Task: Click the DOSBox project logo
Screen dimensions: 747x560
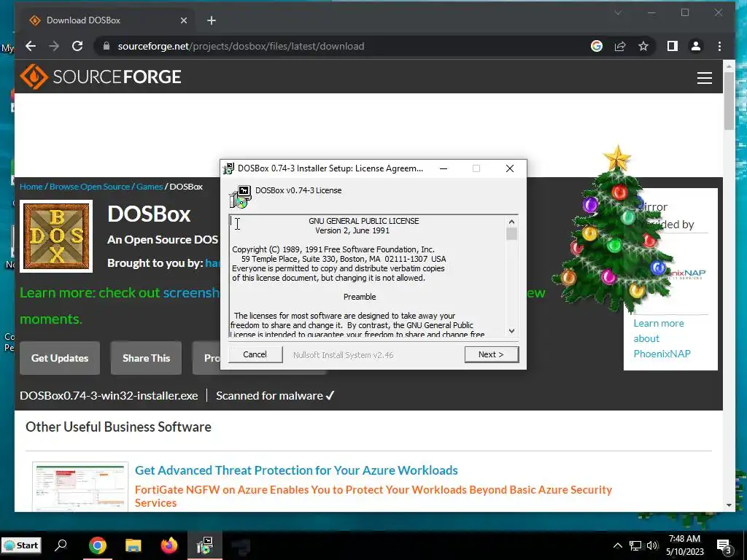Action: pyautogui.click(x=56, y=236)
